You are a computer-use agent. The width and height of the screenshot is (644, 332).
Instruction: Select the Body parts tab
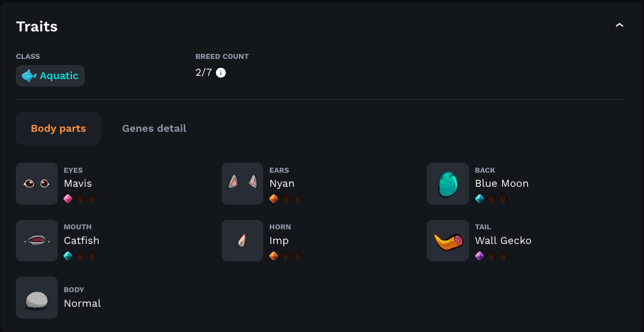point(58,128)
